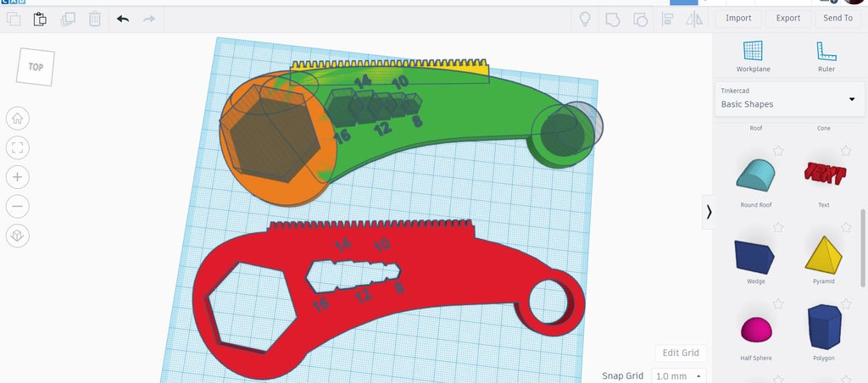Pick the Round Roof shape

755,175
